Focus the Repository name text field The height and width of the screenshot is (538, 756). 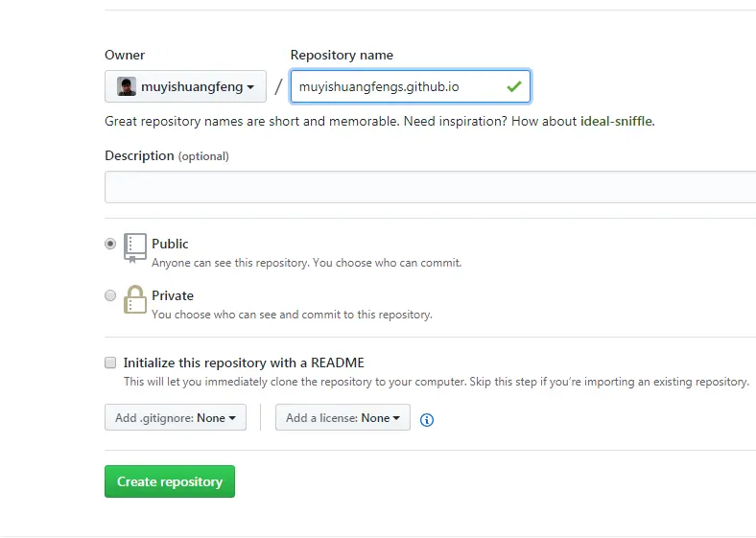pos(411,86)
